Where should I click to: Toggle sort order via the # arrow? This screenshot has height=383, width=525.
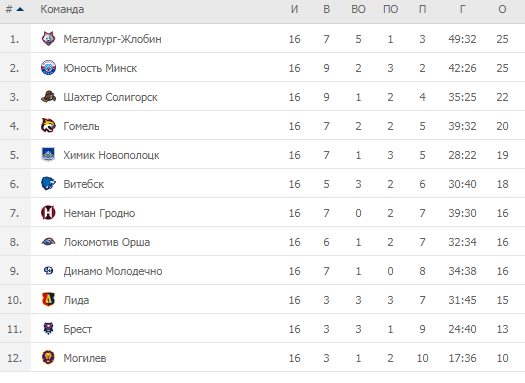20,9
